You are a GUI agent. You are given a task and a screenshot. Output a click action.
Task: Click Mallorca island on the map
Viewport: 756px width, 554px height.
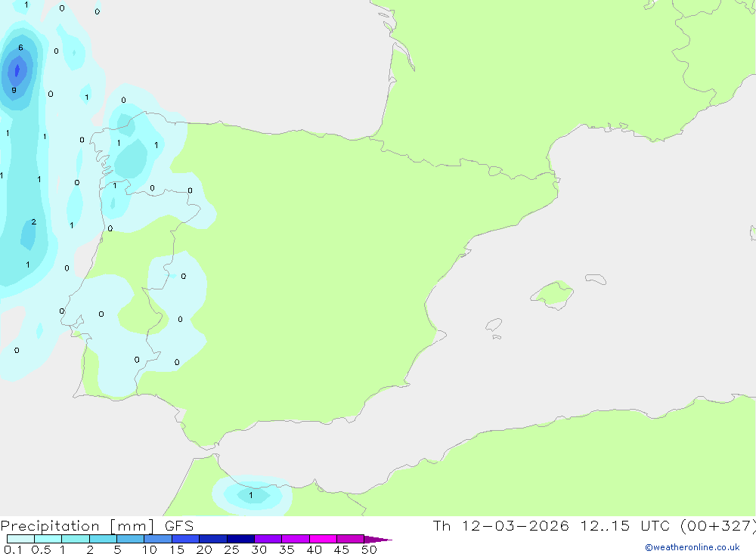[553, 293]
